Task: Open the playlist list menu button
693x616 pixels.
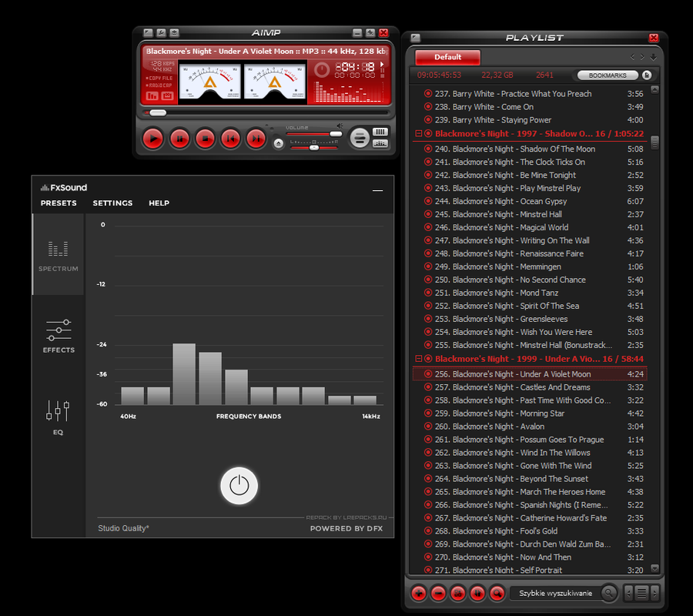Action: click(x=641, y=593)
